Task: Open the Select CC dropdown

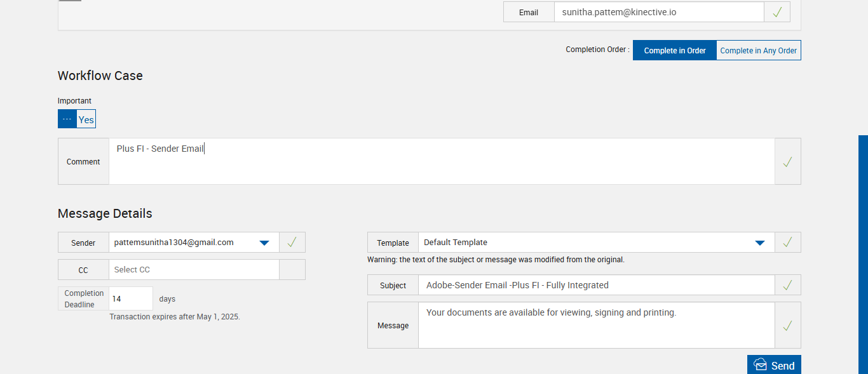Action: coord(193,269)
